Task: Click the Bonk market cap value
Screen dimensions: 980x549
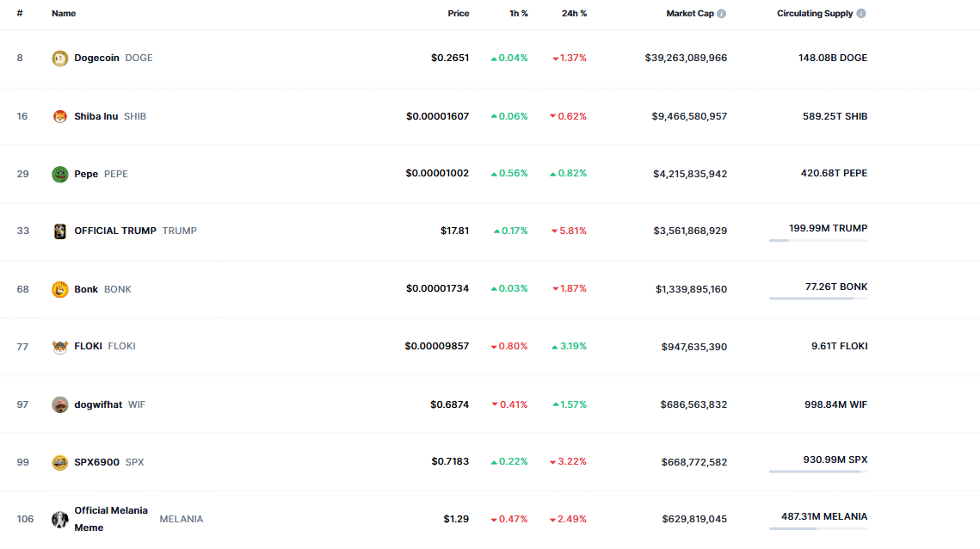Action: (691, 289)
